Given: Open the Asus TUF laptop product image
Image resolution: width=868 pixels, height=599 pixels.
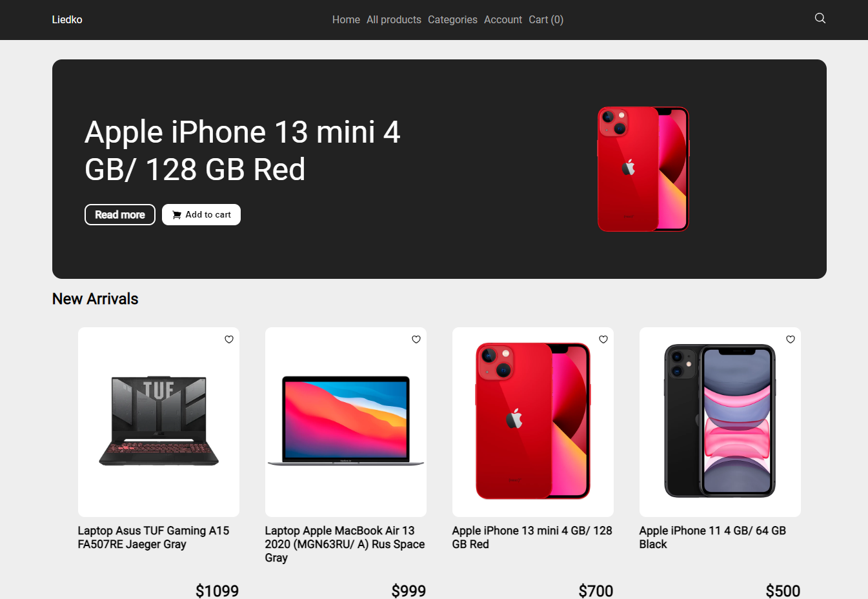Looking at the screenshot, I should [159, 421].
